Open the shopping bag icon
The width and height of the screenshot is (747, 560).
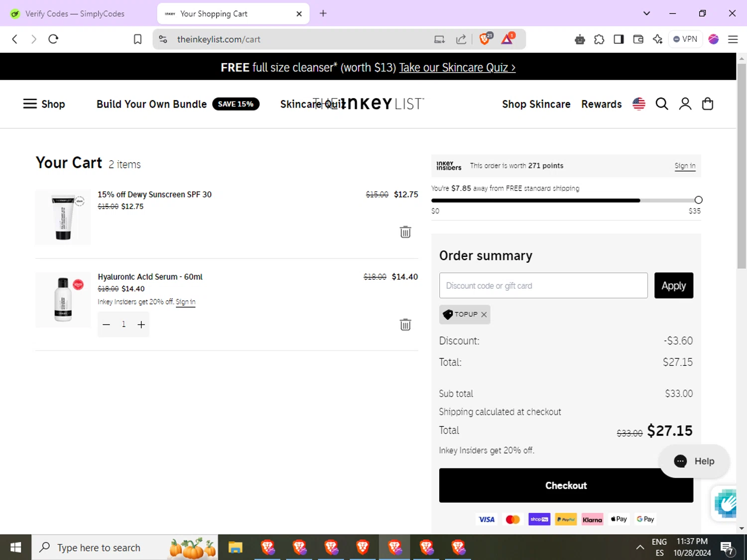(707, 104)
